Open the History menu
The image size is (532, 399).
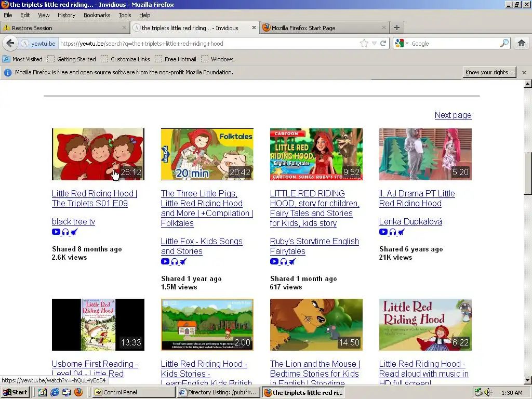click(x=66, y=15)
